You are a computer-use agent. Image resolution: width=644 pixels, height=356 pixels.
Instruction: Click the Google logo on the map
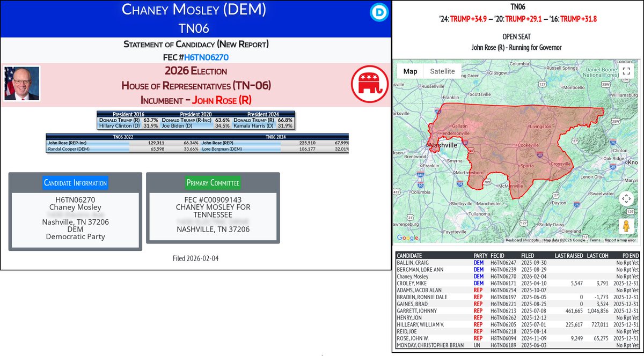point(406,238)
